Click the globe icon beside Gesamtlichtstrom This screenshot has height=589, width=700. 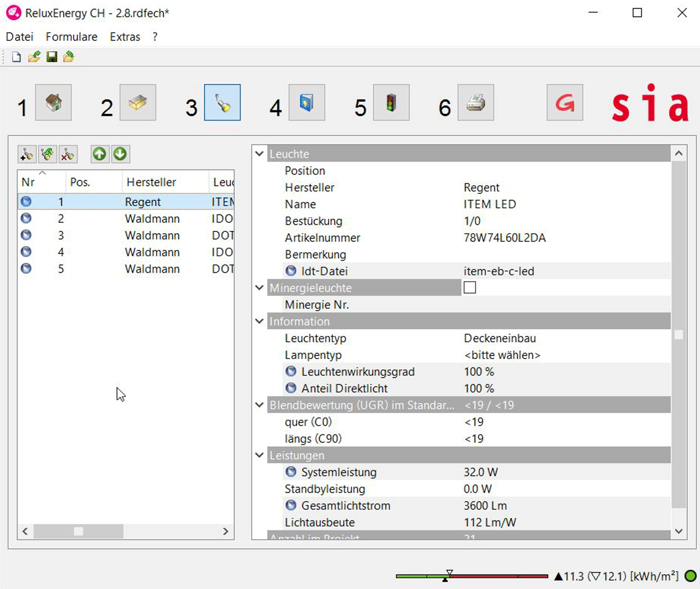(291, 506)
